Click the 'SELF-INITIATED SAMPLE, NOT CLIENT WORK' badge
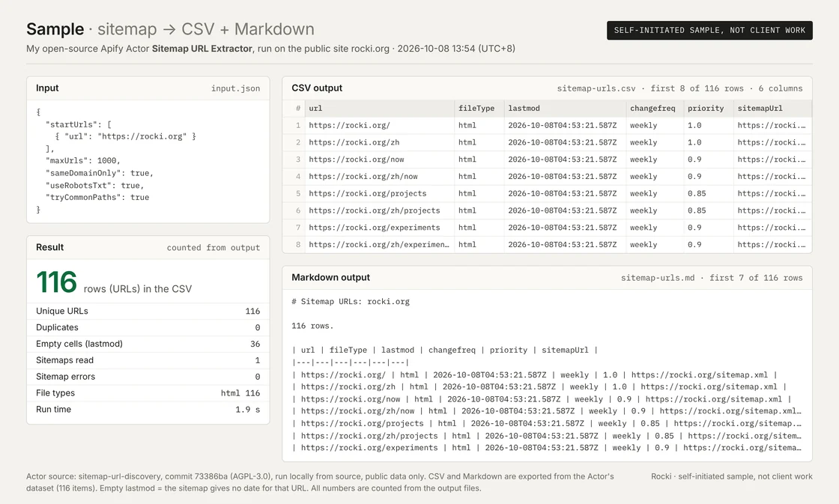 (709, 31)
